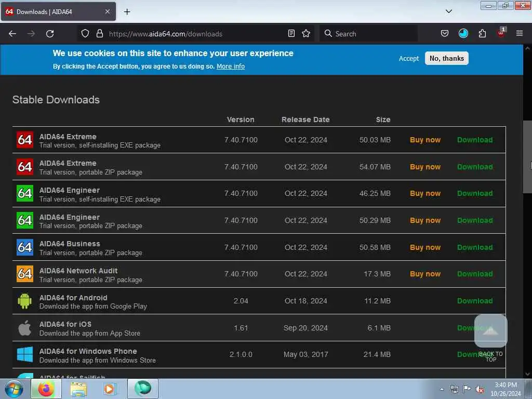The height and width of the screenshot is (399, 532).
Task: Click the Windows logo icon for Windows Phone
Action: [x=25, y=354]
